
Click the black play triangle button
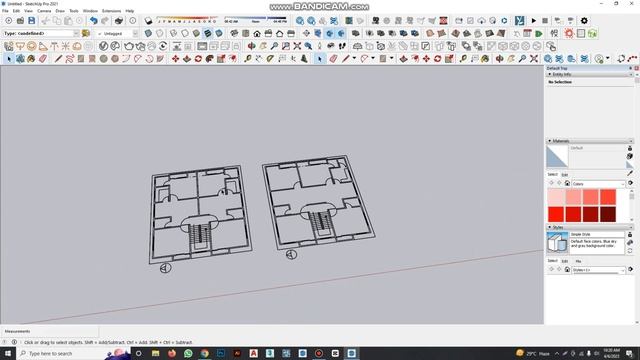[533, 20]
